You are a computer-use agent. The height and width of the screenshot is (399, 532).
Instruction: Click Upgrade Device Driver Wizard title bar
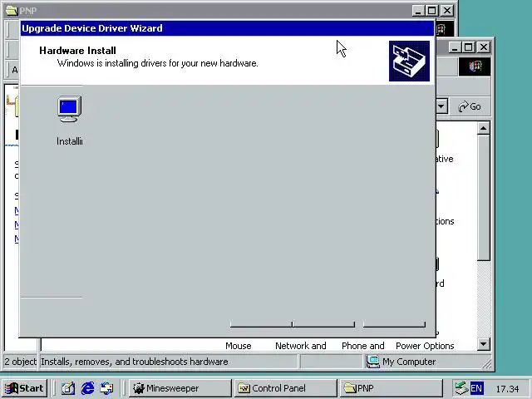(x=227, y=28)
